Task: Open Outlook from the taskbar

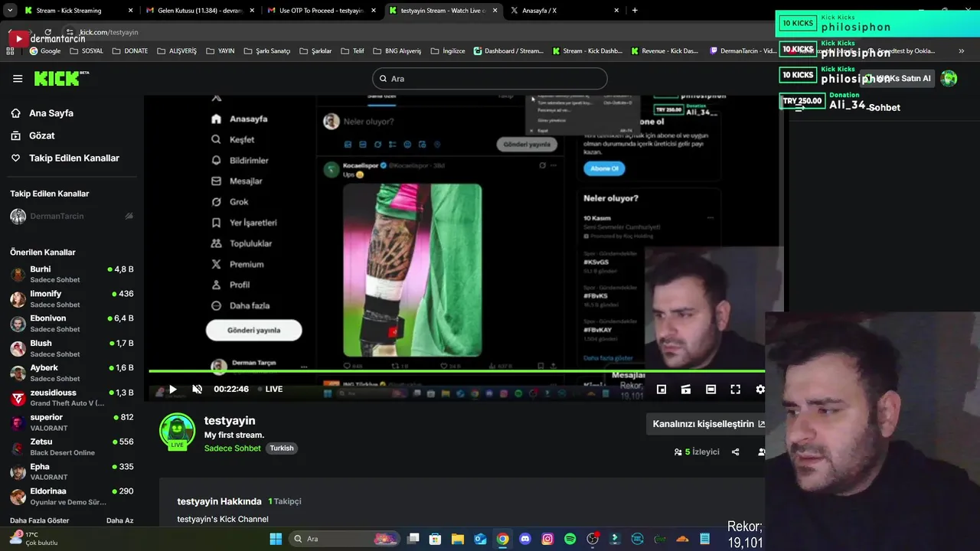Action: click(480, 539)
